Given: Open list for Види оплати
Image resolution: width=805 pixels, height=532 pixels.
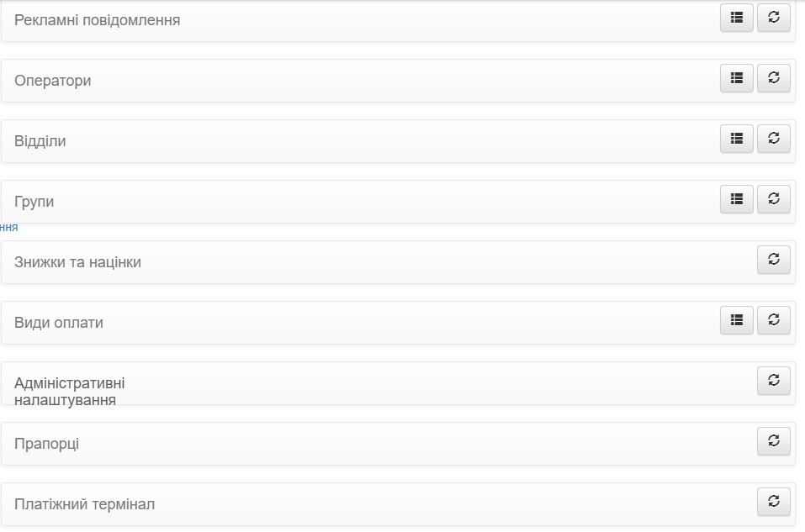Looking at the screenshot, I should (737, 320).
